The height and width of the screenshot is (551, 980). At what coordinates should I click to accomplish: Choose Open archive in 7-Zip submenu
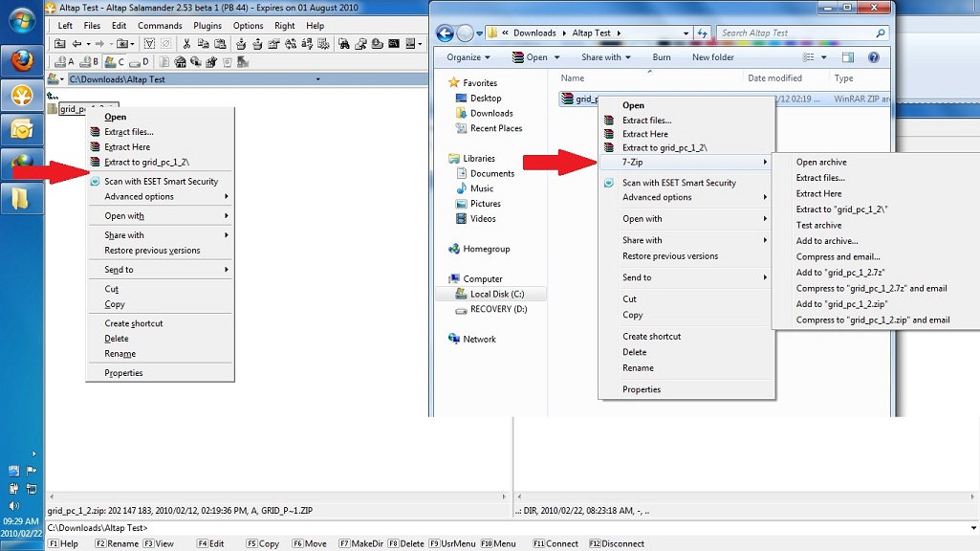pyautogui.click(x=821, y=162)
